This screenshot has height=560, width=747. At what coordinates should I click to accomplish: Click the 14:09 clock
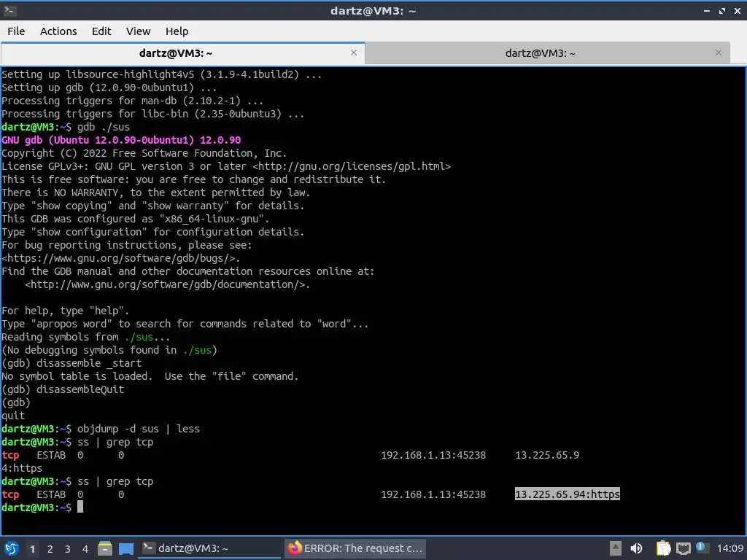click(x=729, y=548)
